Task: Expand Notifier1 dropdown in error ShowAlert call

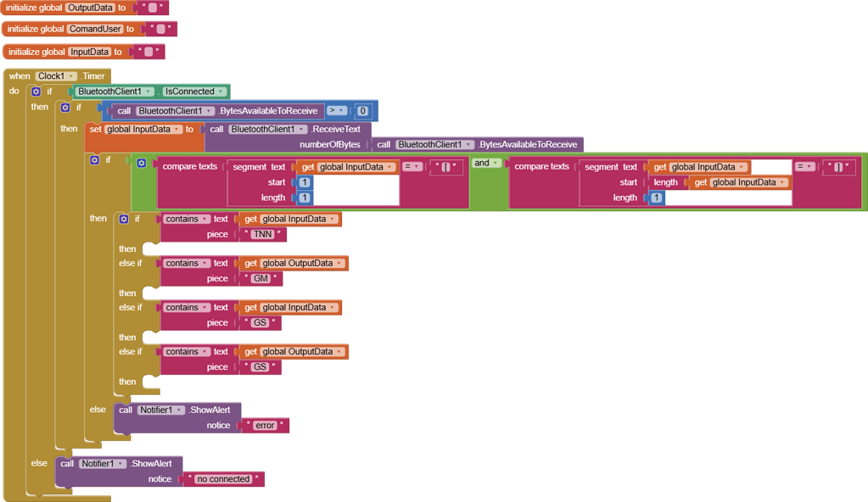Action: pyautogui.click(x=161, y=410)
